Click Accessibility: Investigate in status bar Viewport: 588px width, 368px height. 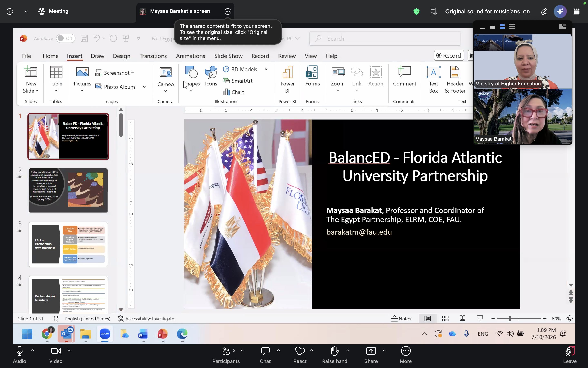(x=146, y=319)
